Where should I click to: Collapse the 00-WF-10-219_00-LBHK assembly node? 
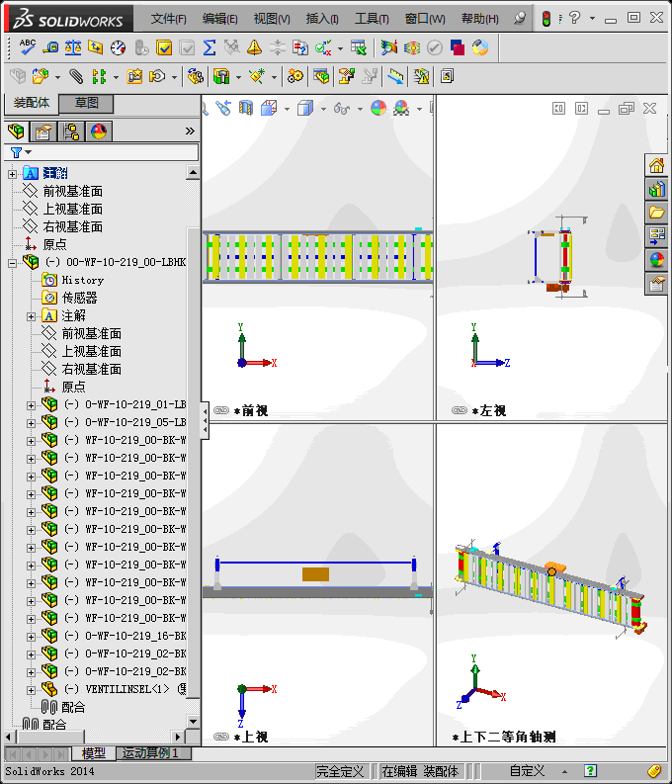click(x=12, y=263)
